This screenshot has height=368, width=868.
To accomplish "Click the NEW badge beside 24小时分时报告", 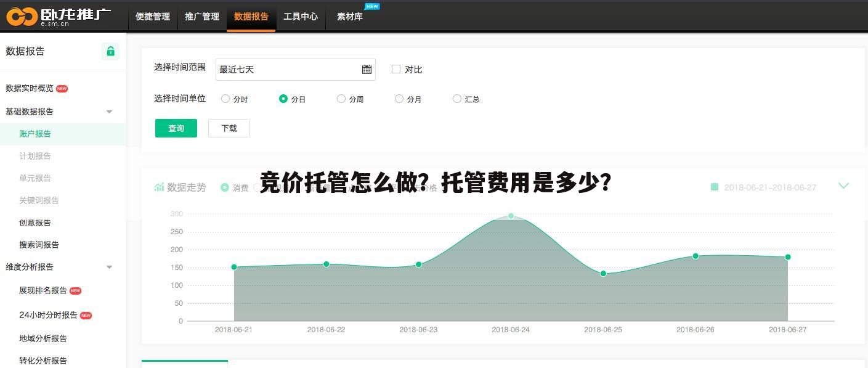I will point(86,315).
